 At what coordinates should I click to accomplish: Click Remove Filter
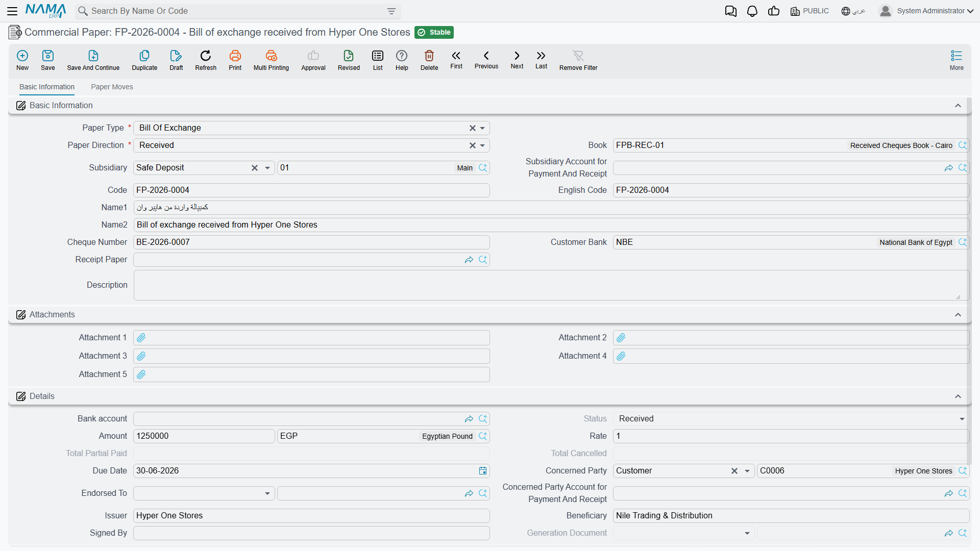578,60
